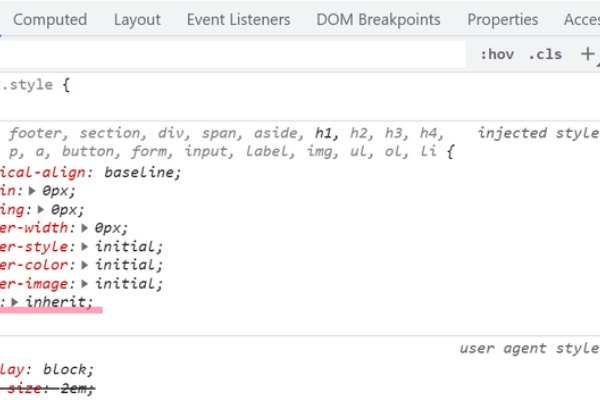Screen dimensions: 600x400
Task: Expand the border-color initial triangle
Action: pyautogui.click(x=85, y=265)
